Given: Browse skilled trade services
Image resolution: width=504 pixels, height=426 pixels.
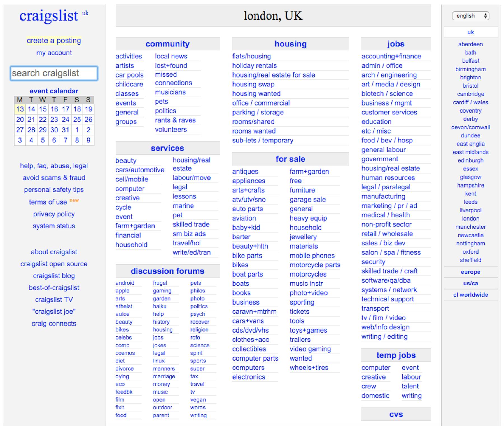Looking at the screenshot, I should tap(191, 224).
